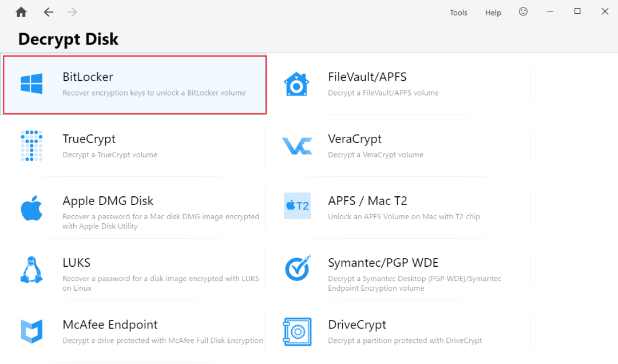Click 'Decrypt a VeraCrypt volume' description
This screenshot has width=618, height=364.
(375, 155)
